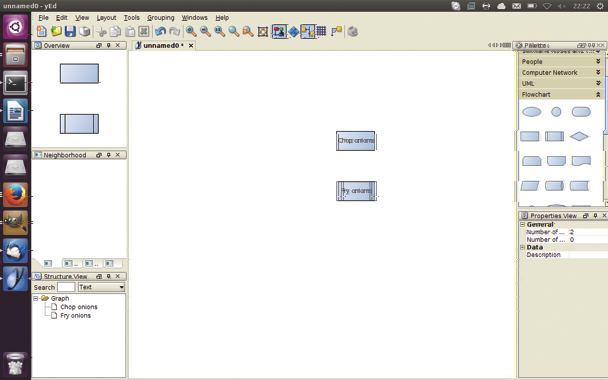
Task: Pick the circle shape in Flowchart palette
Action: pyautogui.click(x=556, y=112)
